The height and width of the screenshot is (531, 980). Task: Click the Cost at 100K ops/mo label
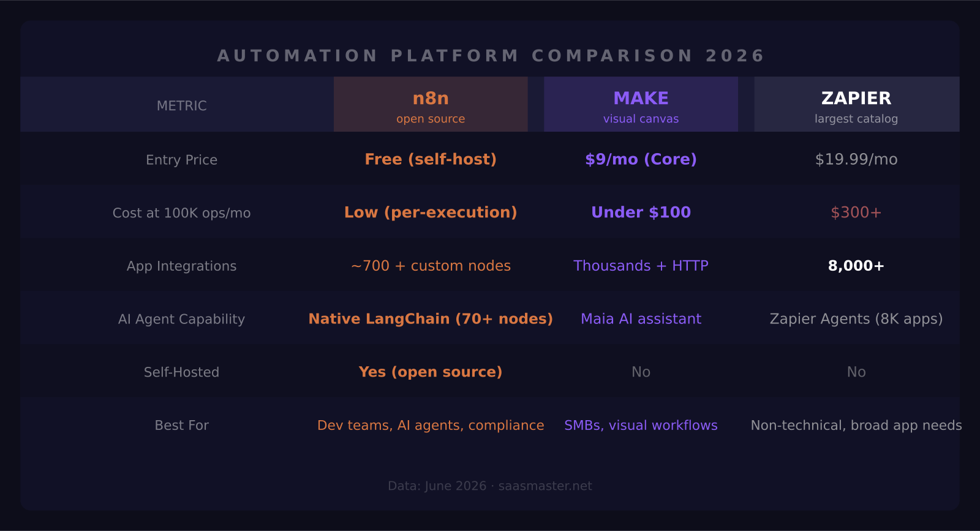click(182, 213)
